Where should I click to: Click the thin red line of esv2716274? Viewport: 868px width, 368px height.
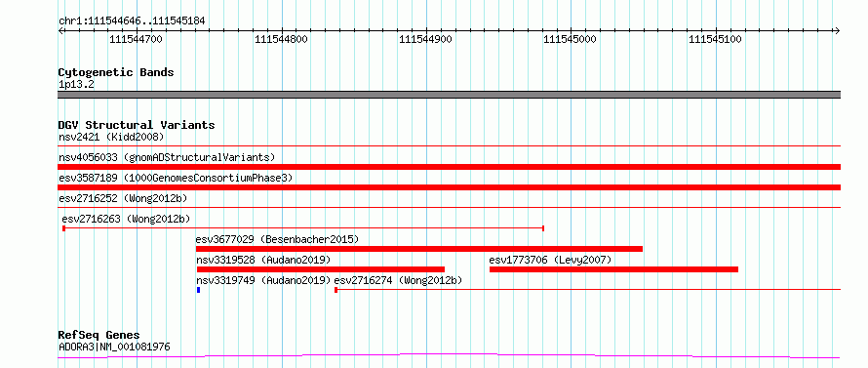587,289
